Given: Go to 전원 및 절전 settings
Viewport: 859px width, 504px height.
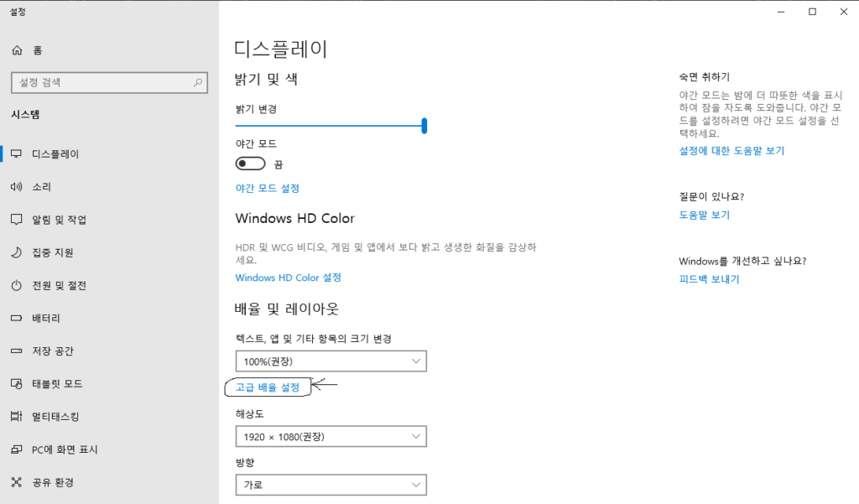Looking at the screenshot, I should (x=60, y=285).
